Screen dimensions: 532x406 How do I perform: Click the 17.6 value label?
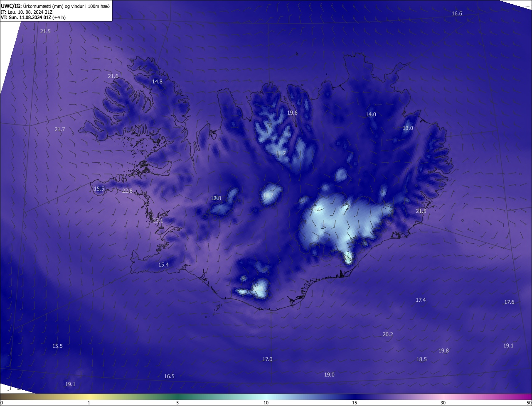pos(509,302)
